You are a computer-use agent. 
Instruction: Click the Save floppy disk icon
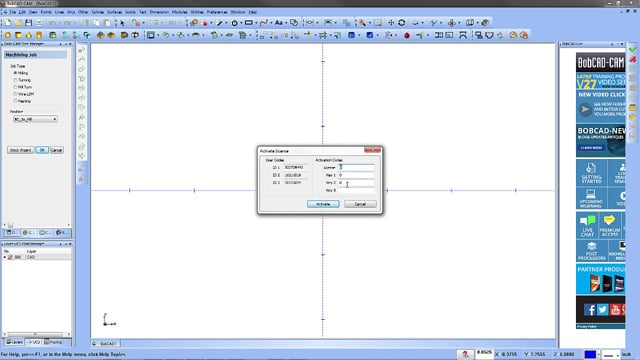coord(29,23)
